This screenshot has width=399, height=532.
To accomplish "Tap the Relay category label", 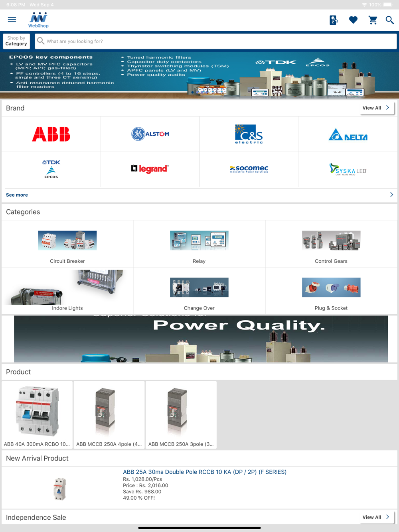I will click(x=199, y=261).
